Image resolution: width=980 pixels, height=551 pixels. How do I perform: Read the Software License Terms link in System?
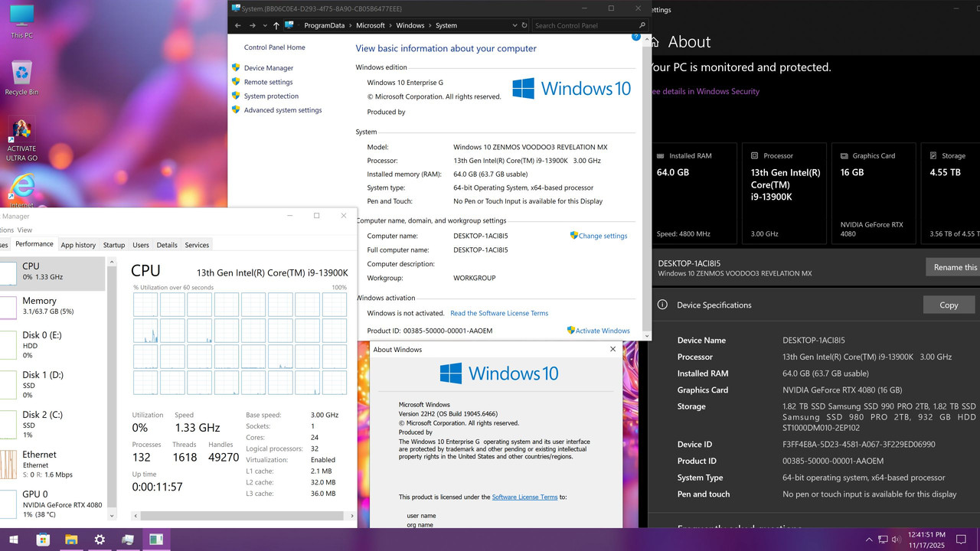tap(499, 313)
